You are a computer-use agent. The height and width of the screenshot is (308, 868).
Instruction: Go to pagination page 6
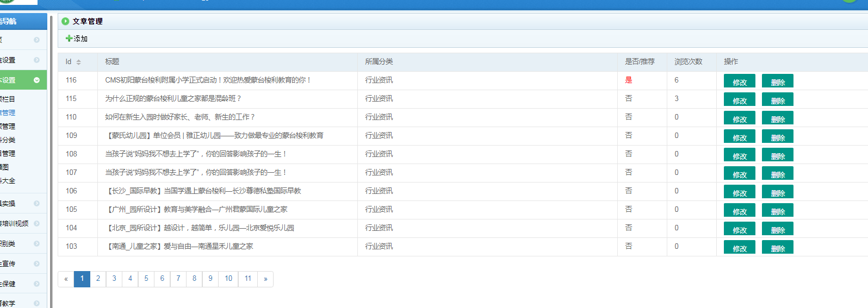(x=162, y=279)
